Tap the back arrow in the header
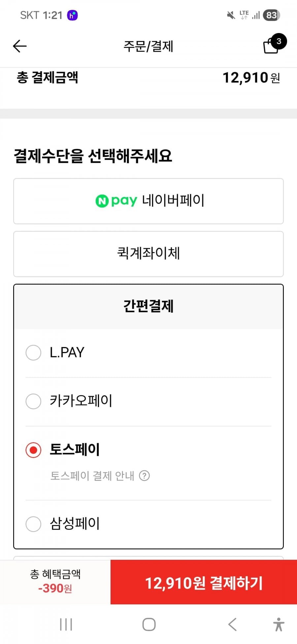297x644 pixels. (x=20, y=46)
